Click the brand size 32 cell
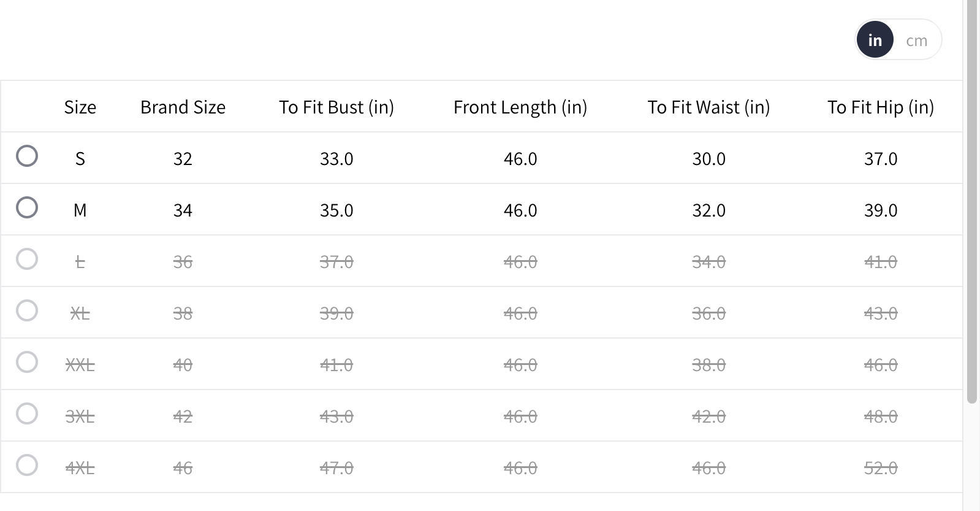This screenshot has height=511, width=980. (x=183, y=159)
